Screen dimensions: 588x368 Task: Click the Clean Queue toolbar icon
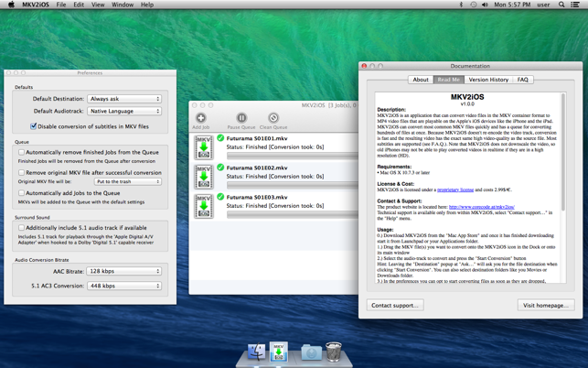(x=273, y=118)
